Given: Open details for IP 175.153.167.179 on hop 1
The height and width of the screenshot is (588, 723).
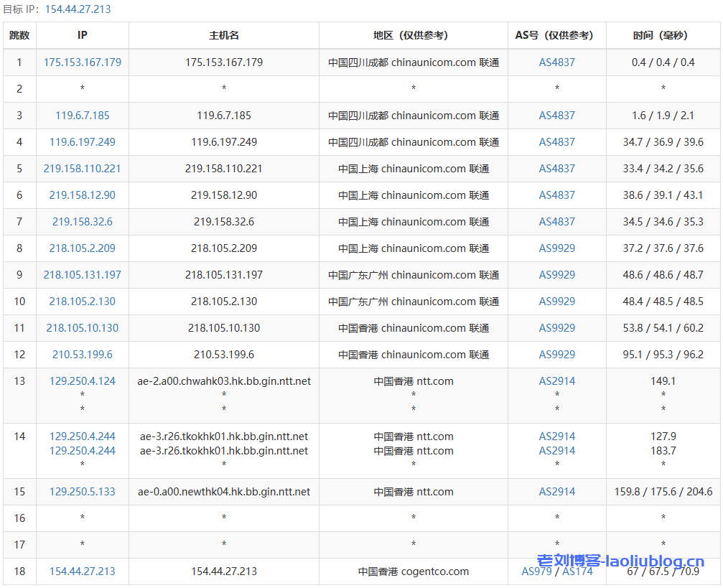Looking at the screenshot, I should tap(82, 62).
